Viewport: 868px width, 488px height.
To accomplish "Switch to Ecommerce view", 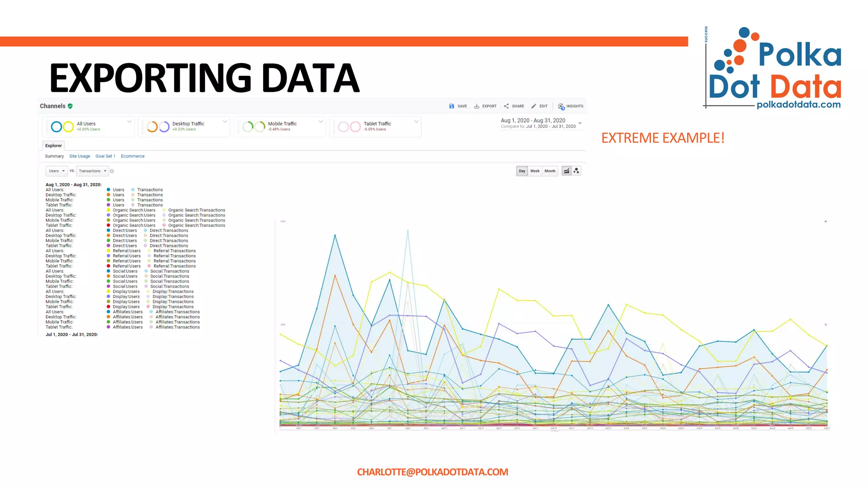I will (133, 156).
